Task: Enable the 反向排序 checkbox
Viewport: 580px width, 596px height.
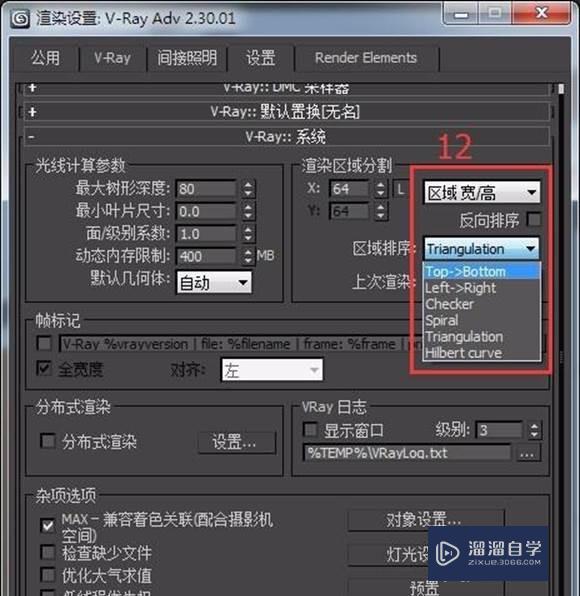Action: coord(533,219)
